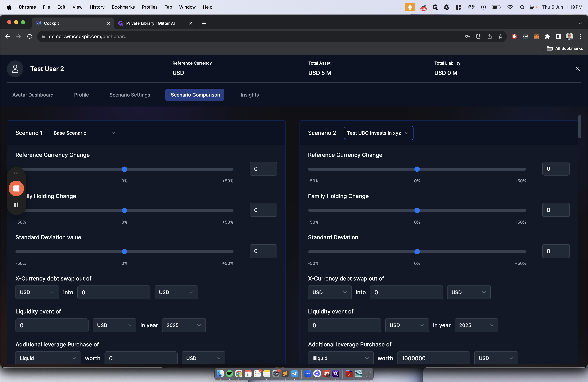Open the Scenario Settings tab
The height and width of the screenshot is (382, 588).
[130, 95]
